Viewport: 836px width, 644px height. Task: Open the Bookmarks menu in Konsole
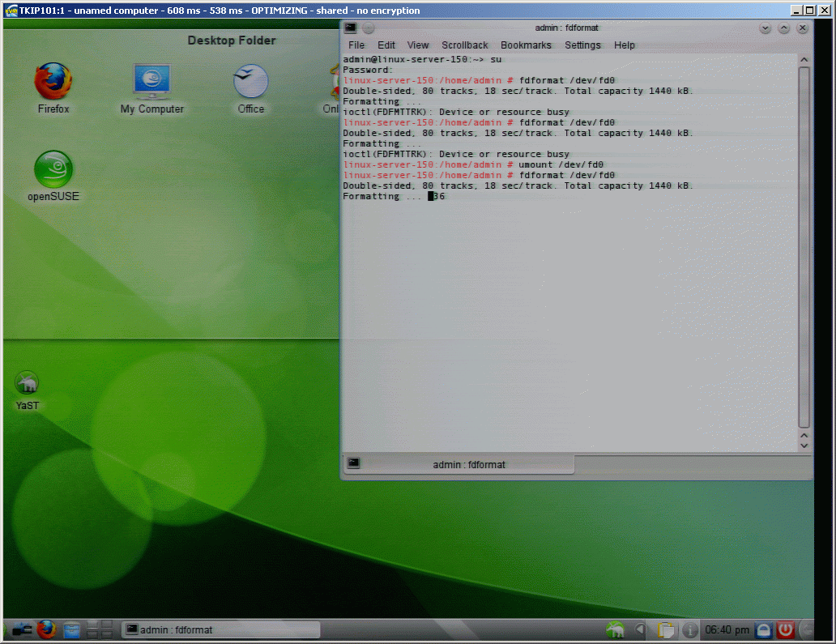pos(526,45)
